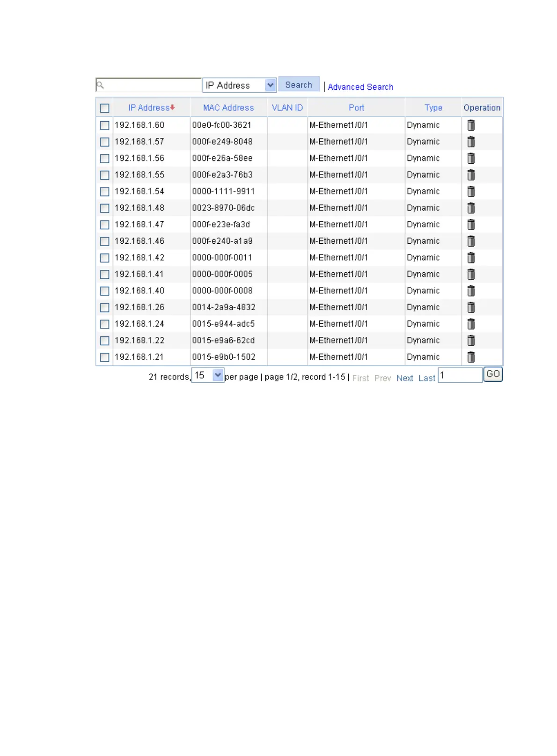Check the box for 192.168.1.54
Image resolution: width=557 pixels, height=756 pixels.
tap(105, 192)
